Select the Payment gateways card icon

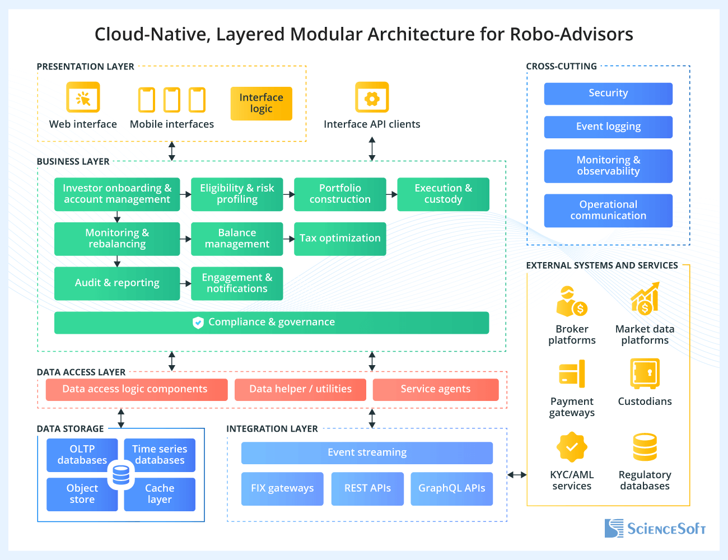pyautogui.click(x=572, y=373)
